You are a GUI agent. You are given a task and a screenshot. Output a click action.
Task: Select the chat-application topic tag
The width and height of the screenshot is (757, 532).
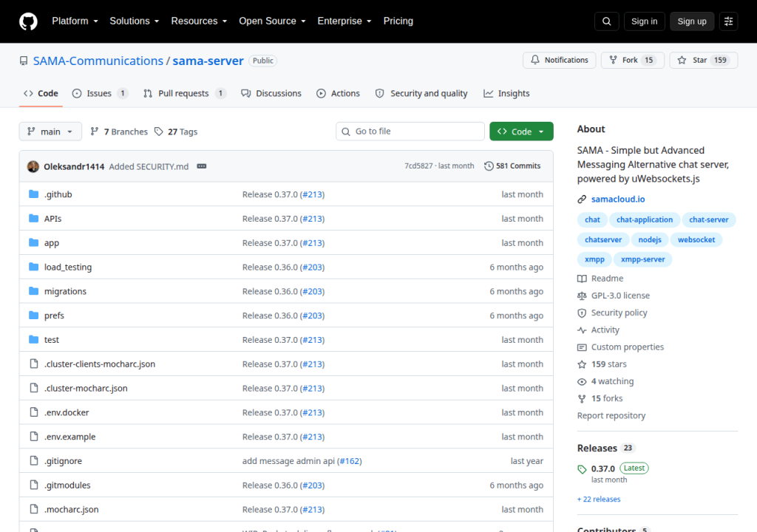tap(645, 219)
